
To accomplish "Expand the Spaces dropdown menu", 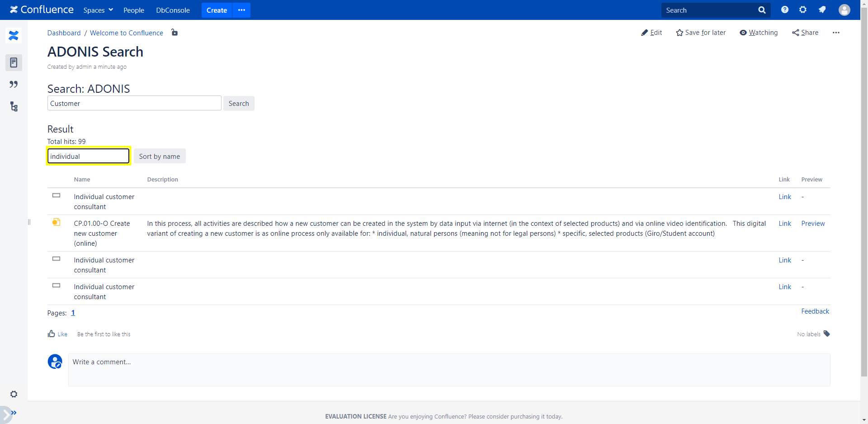I will pyautogui.click(x=98, y=10).
